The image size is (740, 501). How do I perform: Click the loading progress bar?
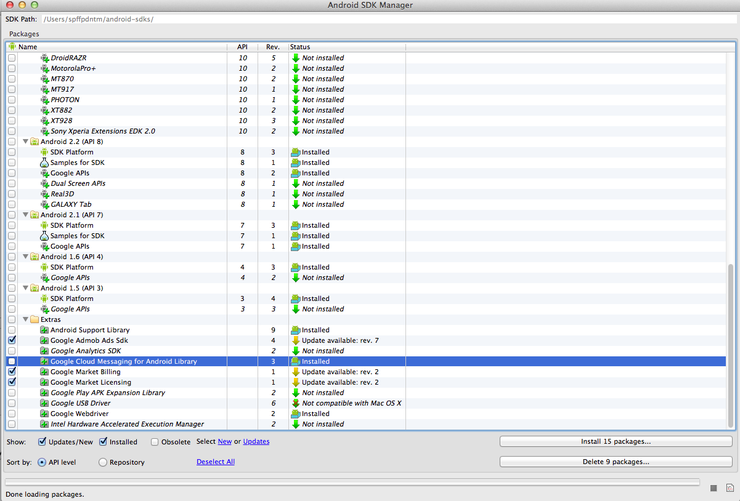point(353,482)
